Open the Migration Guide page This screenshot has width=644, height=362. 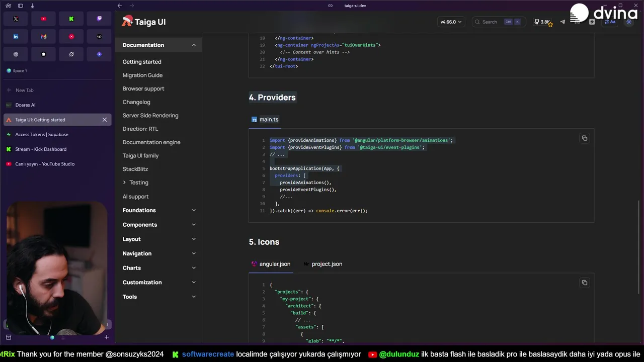(x=142, y=75)
